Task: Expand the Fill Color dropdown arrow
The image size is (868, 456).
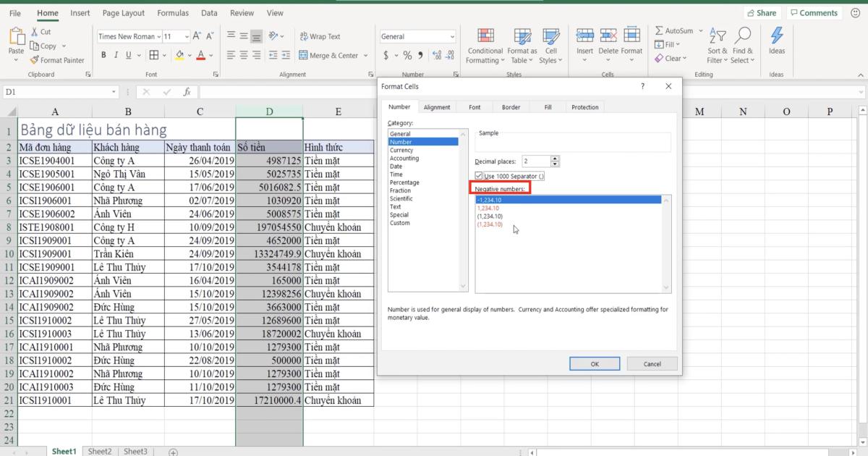Action: coord(190,54)
